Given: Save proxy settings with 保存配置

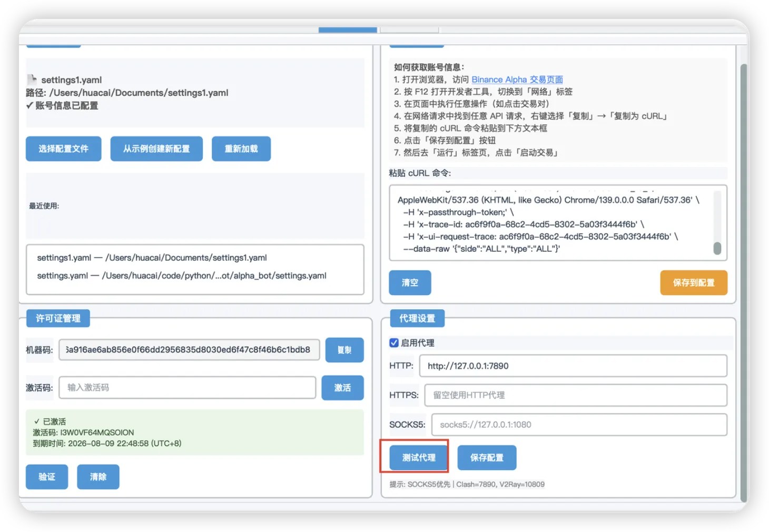Looking at the screenshot, I should pos(487,458).
